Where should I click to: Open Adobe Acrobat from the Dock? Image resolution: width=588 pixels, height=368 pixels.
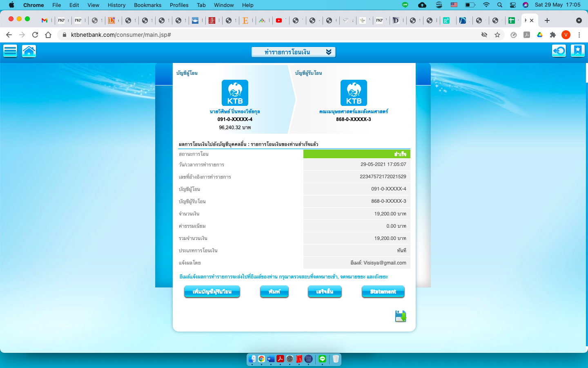coord(280,359)
